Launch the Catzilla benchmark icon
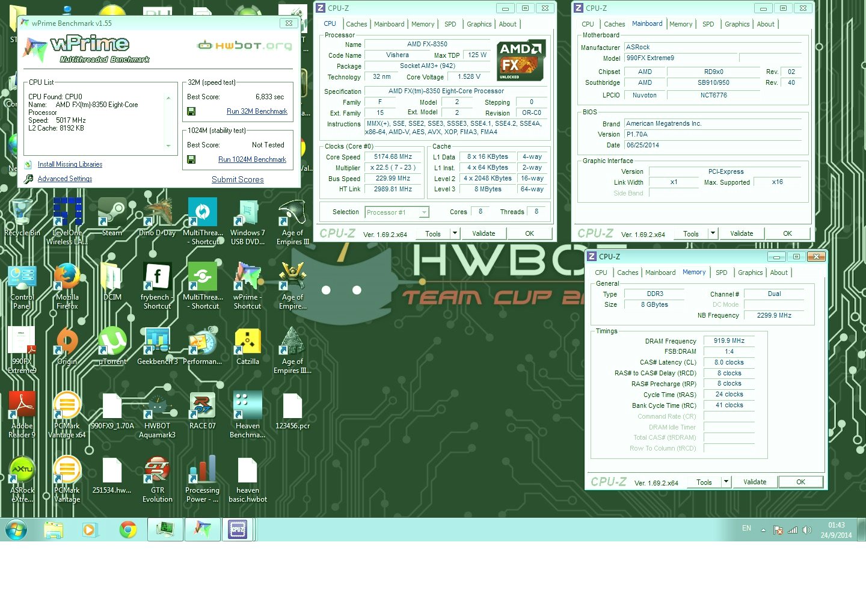The width and height of the screenshot is (866, 616). (248, 346)
